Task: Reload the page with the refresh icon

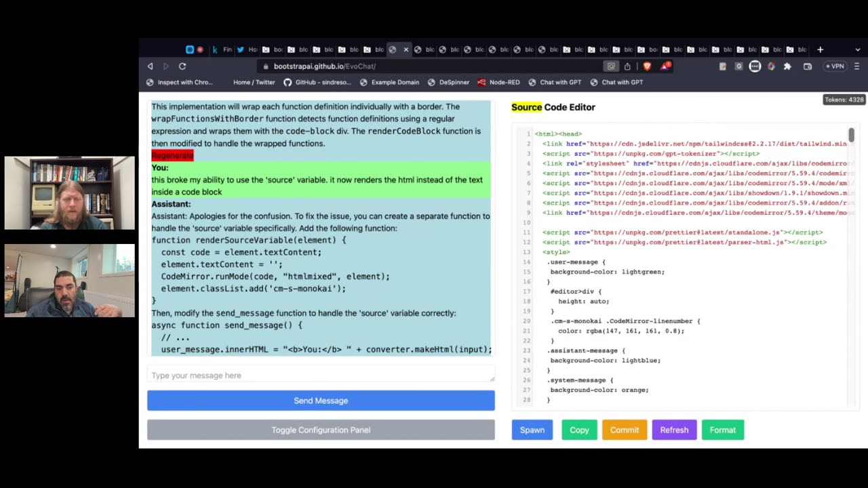Action: click(182, 66)
